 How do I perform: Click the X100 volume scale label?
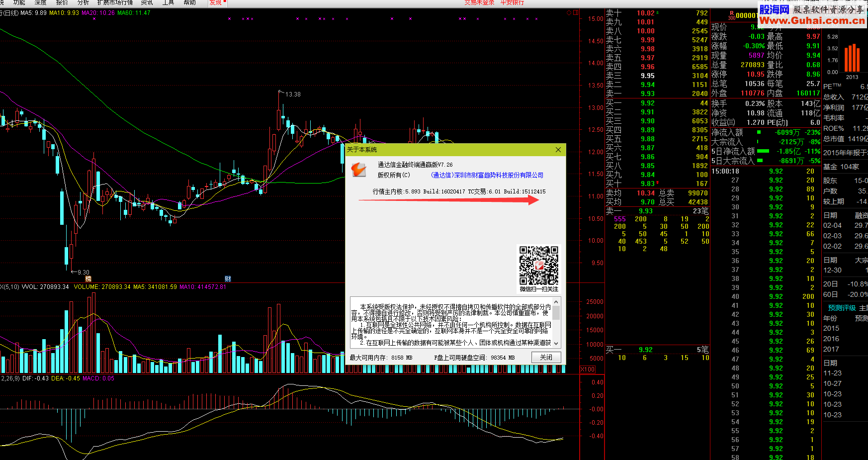coord(588,369)
